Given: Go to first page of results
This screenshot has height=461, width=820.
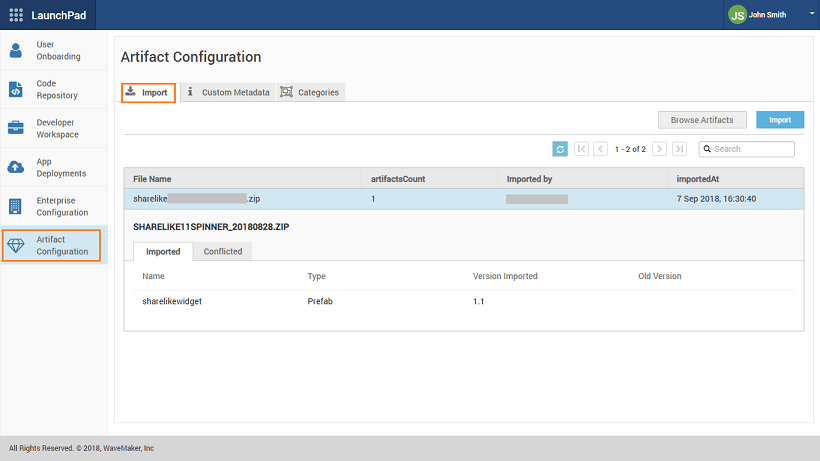Looking at the screenshot, I should click(581, 149).
